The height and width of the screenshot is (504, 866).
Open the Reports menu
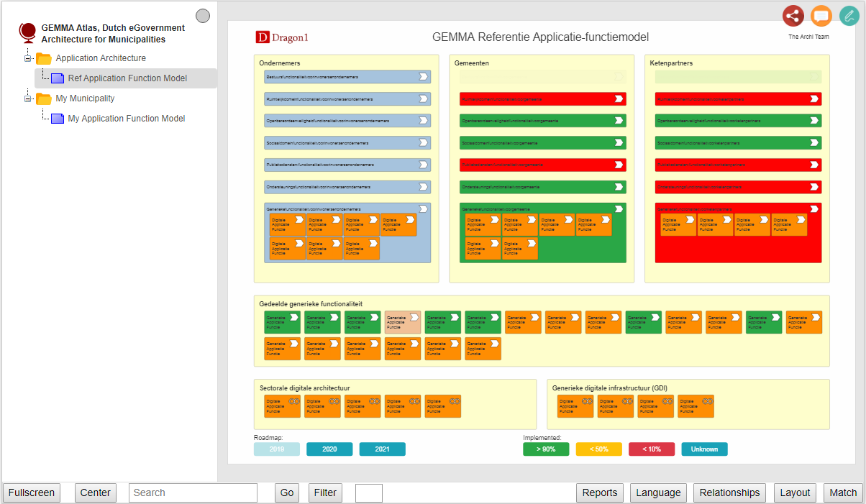600,492
